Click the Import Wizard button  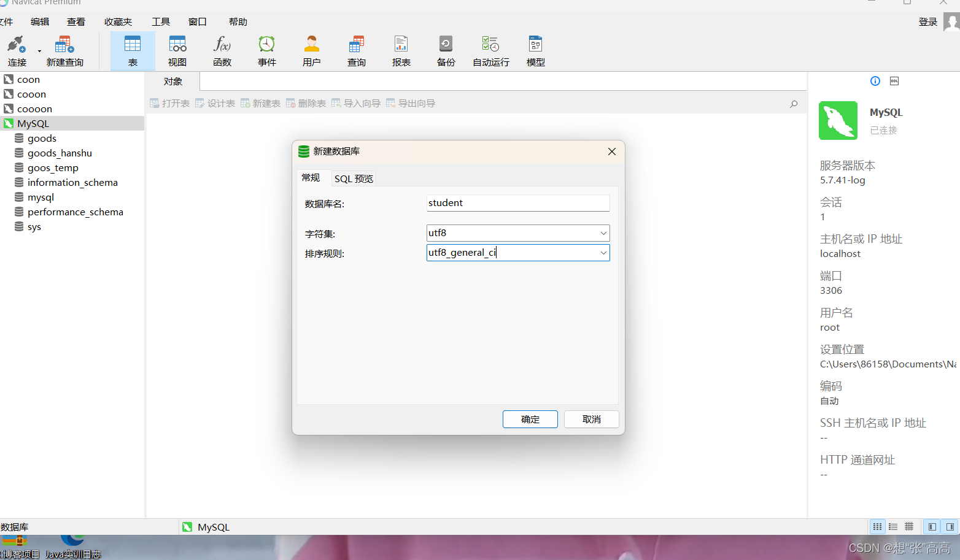pos(356,103)
